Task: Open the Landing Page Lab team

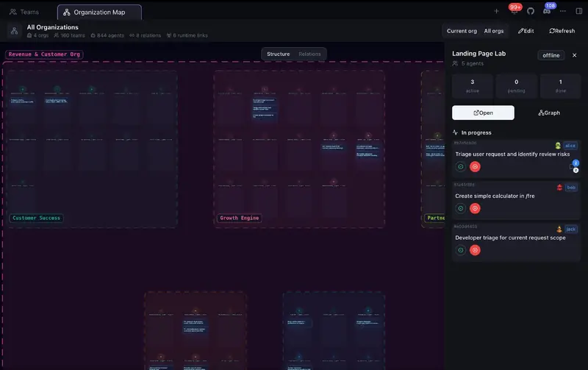Action: pos(483,113)
